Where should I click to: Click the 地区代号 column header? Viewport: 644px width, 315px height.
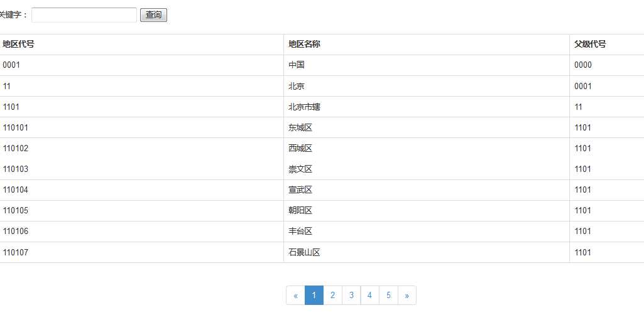[x=18, y=45]
